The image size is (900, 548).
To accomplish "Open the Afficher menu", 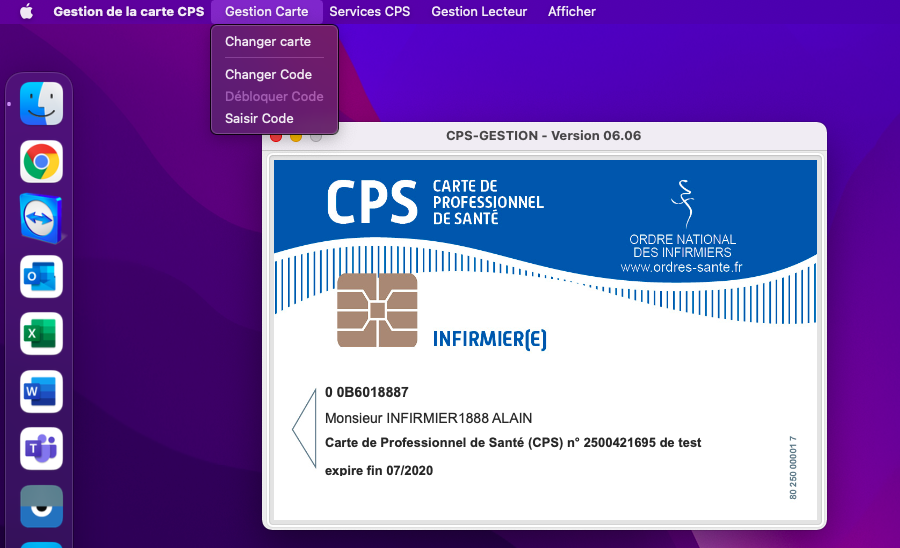I will pos(571,12).
